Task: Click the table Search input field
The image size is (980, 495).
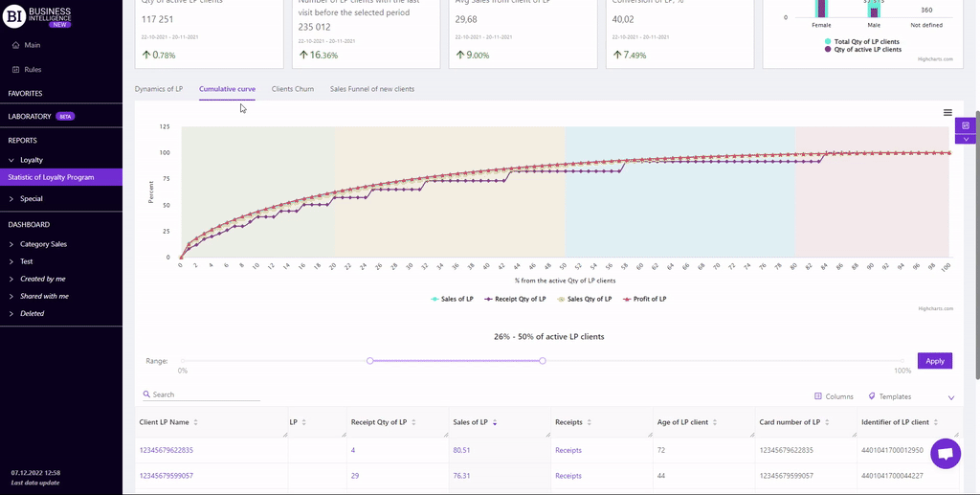Action: [x=205, y=394]
